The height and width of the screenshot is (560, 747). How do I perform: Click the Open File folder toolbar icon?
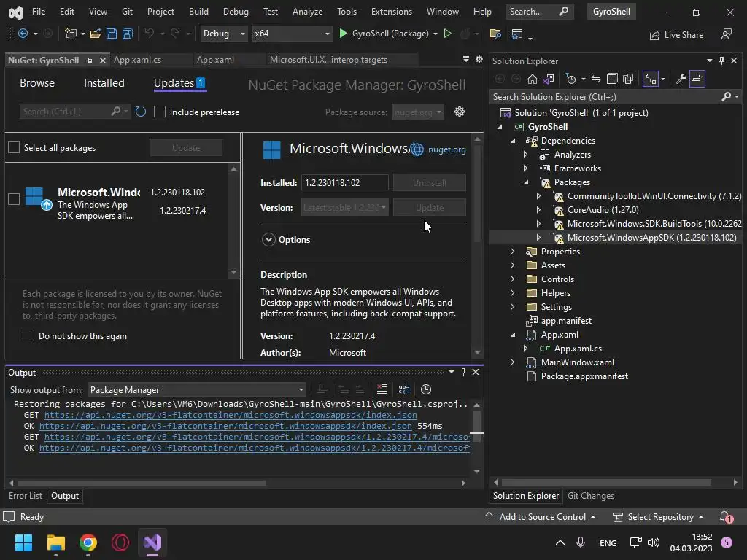pyautogui.click(x=96, y=34)
